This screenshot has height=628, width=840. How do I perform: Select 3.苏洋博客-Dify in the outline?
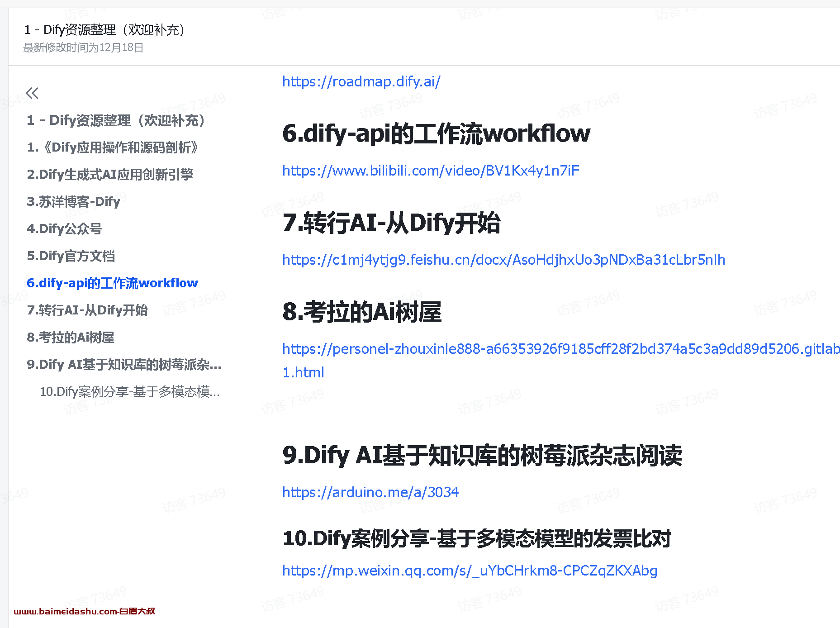pos(74,202)
